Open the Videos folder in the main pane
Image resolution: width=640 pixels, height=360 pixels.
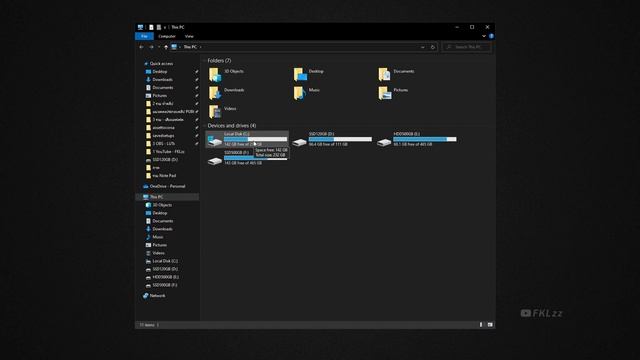(222, 112)
